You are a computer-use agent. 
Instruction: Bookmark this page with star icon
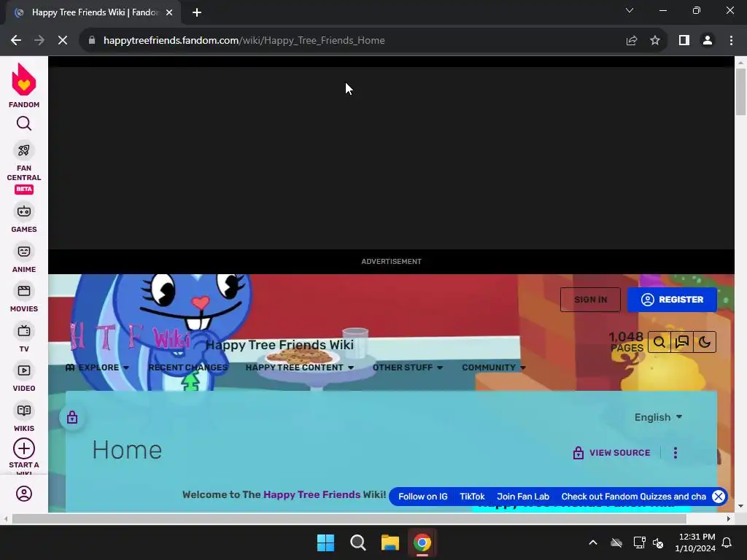(655, 41)
